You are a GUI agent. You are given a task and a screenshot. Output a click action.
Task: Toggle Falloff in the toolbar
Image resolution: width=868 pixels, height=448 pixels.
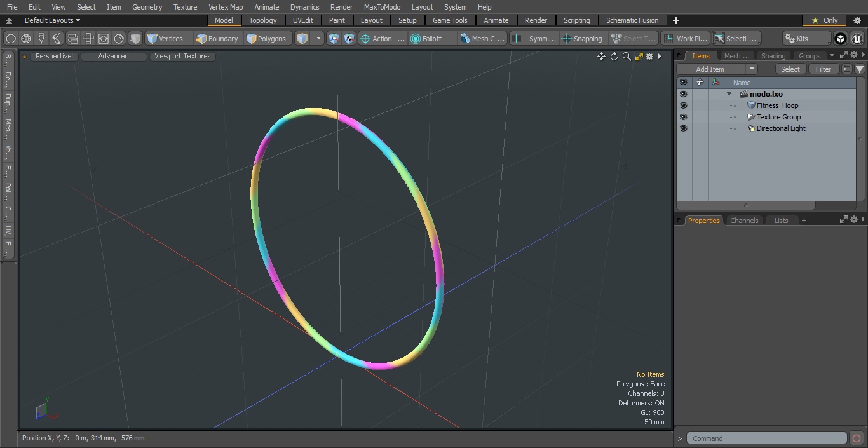pos(433,39)
